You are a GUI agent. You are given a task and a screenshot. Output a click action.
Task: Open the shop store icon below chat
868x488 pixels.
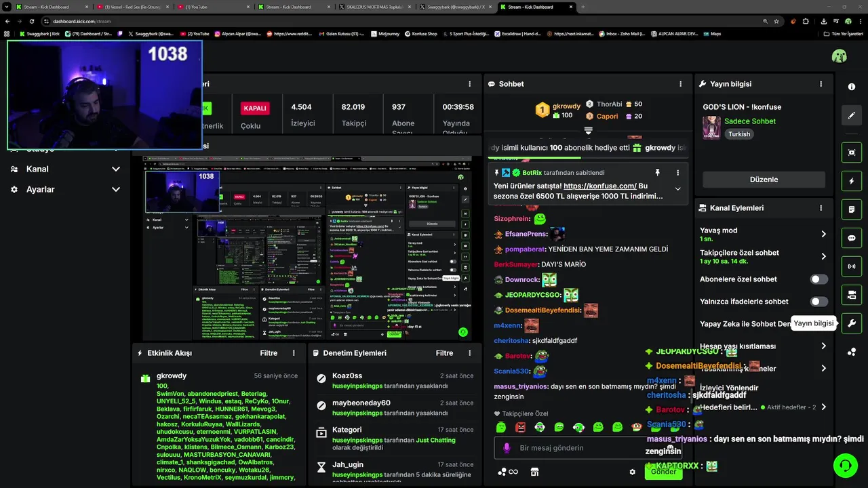534,472
